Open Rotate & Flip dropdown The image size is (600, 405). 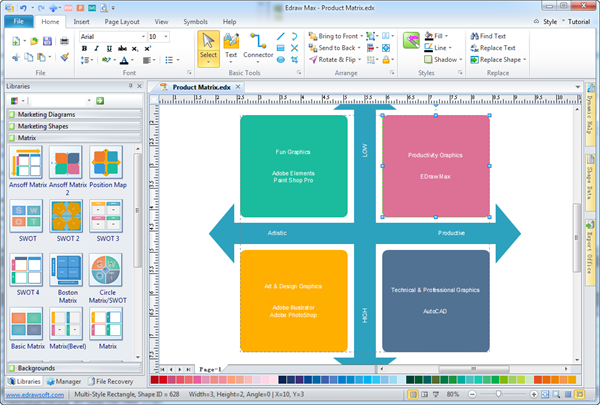[360, 60]
